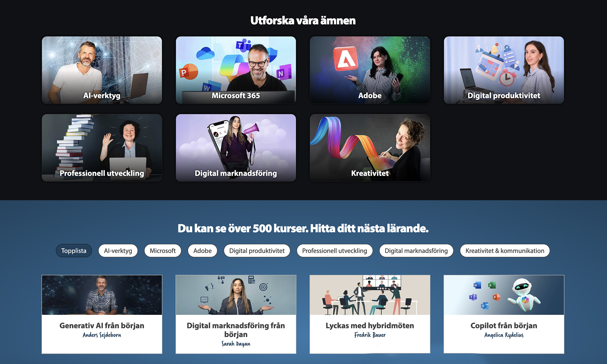Show Digital marknadsföring courses filter
The width and height of the screenshot is (607, 364).
pos(416,251)
